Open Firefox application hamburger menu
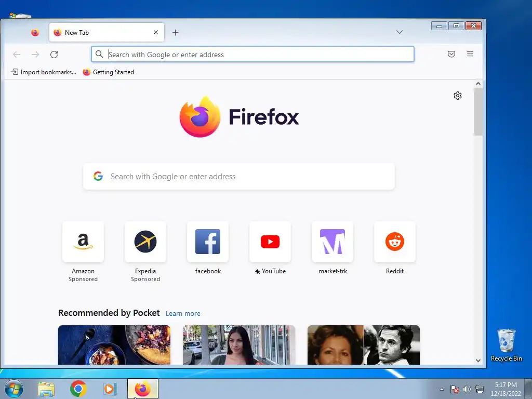Image resolution: width=532 pixels, height=399 pixels. [470, 54]
